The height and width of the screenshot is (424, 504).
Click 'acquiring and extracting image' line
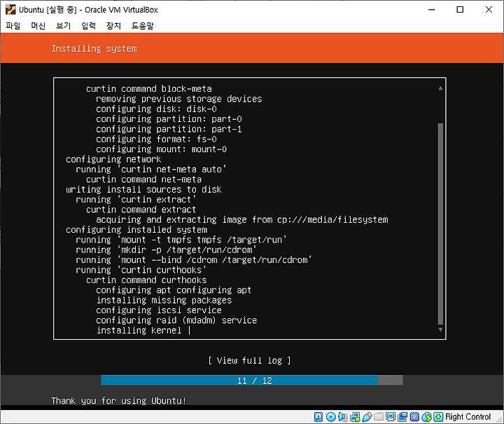242,220
